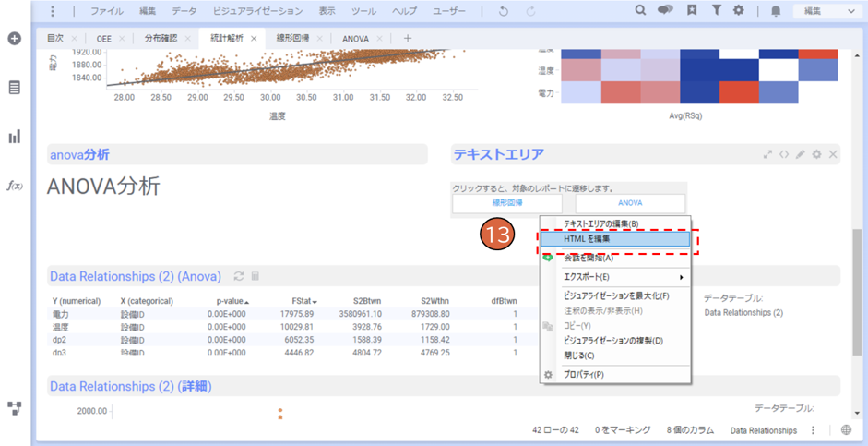Open the ユーザー menu
The width and height of the screenshot is (868, 446).
click(449, 11)
